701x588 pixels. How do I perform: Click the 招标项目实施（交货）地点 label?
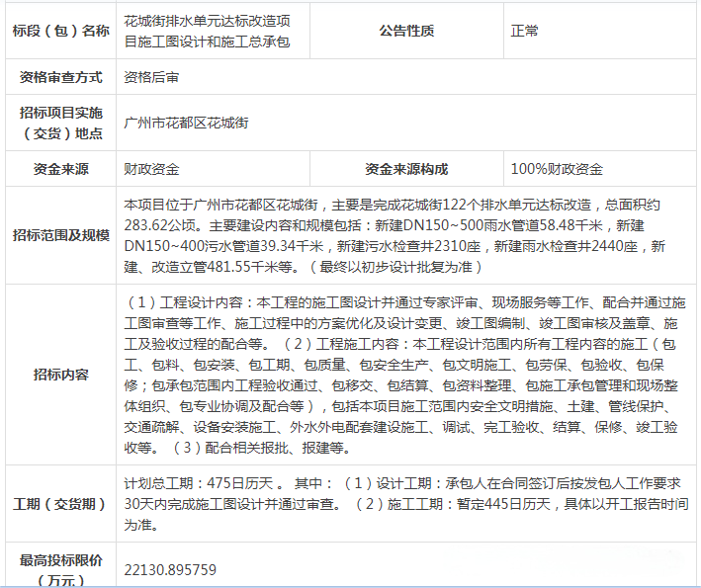pos(61,124)
